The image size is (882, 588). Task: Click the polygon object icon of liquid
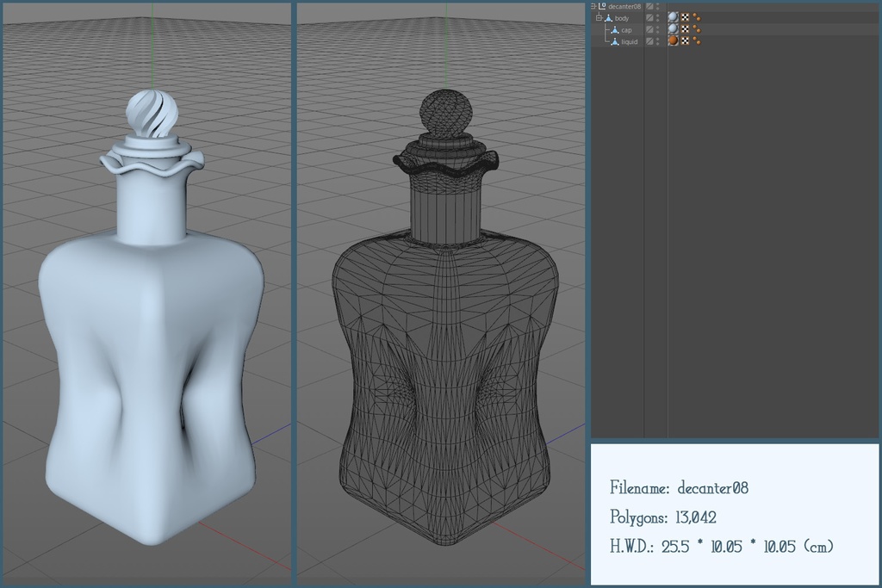point(615,41)
